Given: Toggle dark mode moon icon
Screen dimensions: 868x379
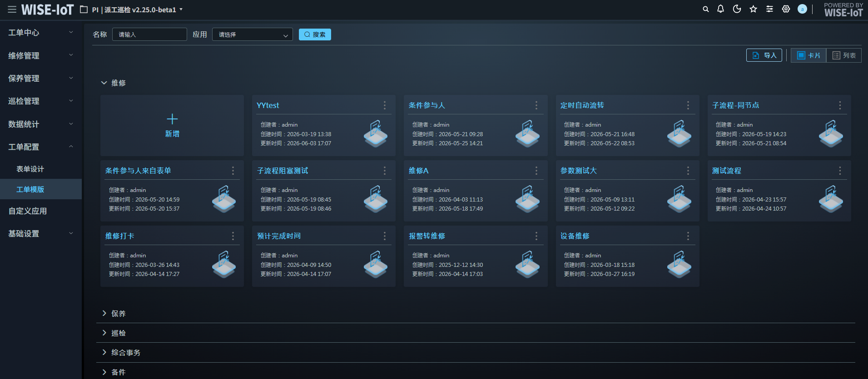Looking at the screenshot, I should [737, 9].
